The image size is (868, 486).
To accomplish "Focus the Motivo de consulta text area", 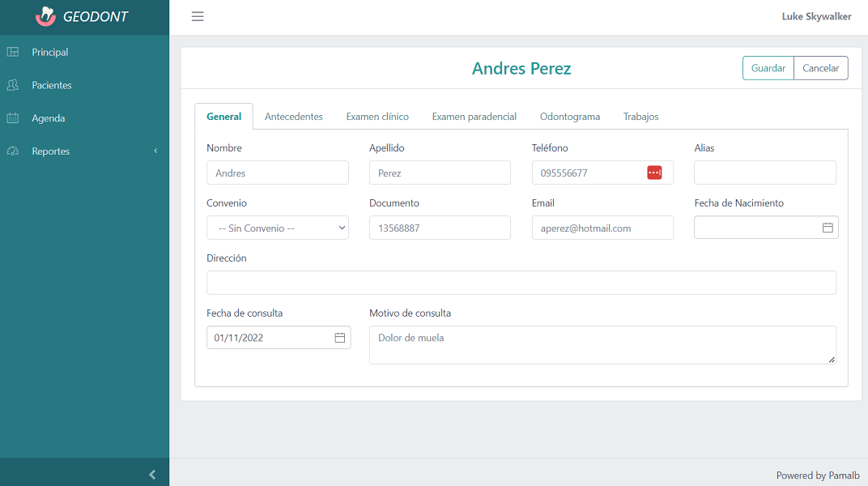I will click(602, 345).
